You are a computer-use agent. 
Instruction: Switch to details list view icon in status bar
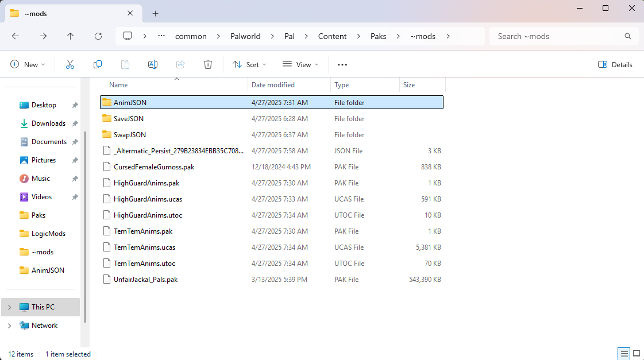click(x=624, y=354)
